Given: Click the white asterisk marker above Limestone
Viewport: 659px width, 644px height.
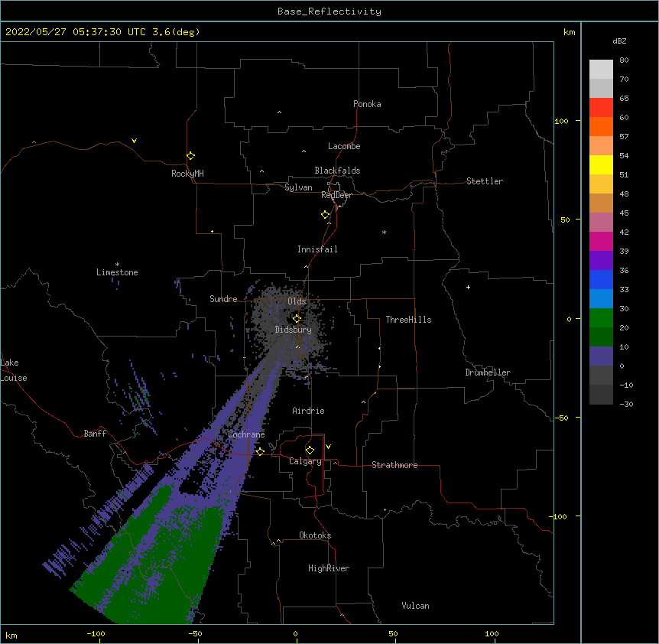Looking at the screenshot, I should [117, 265].
